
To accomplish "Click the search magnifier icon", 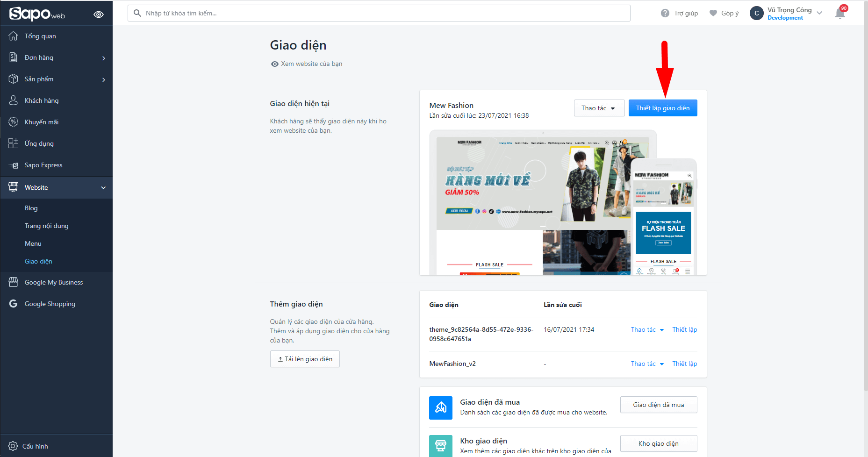I will (137, 13).
